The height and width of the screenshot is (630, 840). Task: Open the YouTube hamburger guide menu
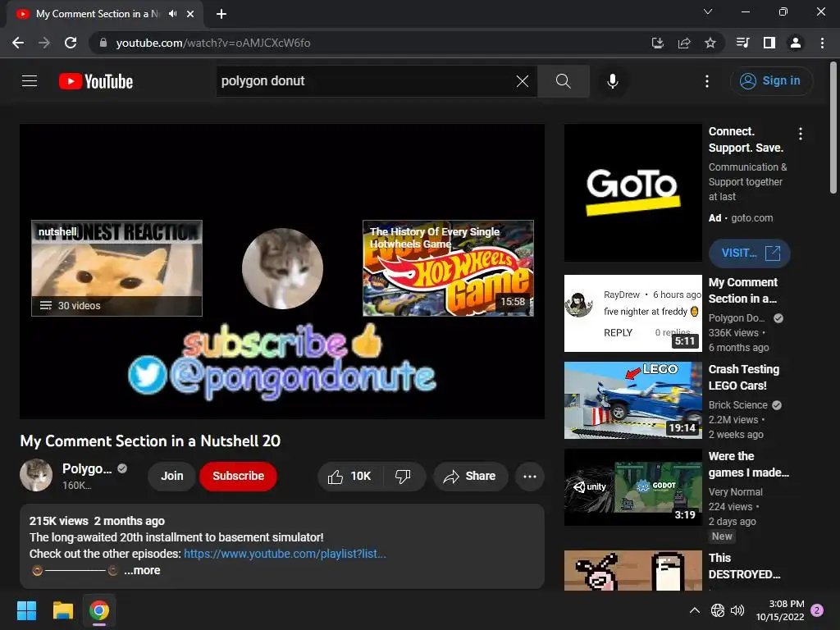[30, 81]
